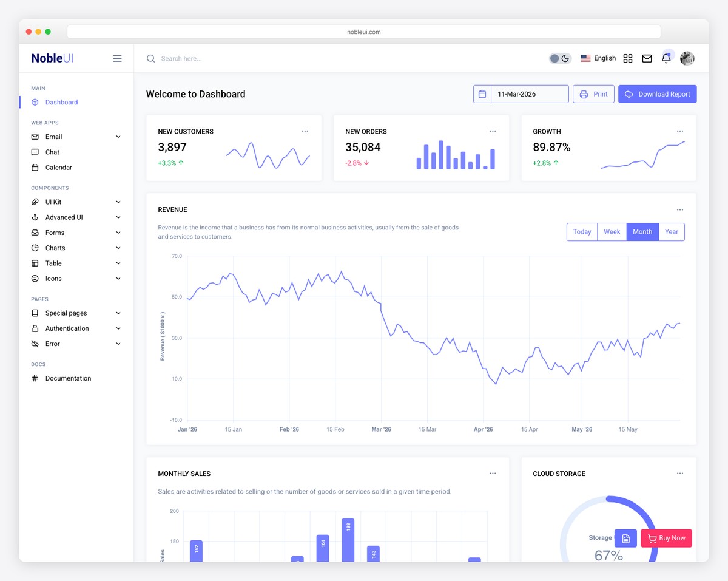The height and width of the screenshot is (581, 728).
Task: Toggle the NEW ORDERS card options menu
Action: [493, 131]
